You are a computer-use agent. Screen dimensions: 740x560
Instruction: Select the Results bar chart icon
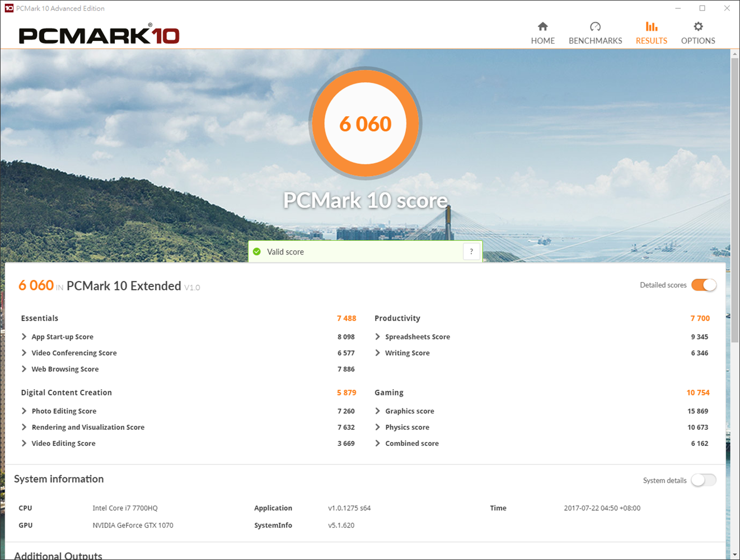[651, 26]
